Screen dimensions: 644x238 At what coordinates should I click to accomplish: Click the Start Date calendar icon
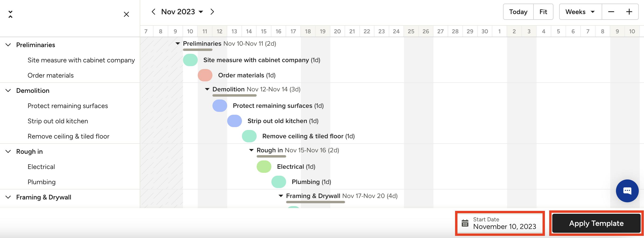pos(465,223)
